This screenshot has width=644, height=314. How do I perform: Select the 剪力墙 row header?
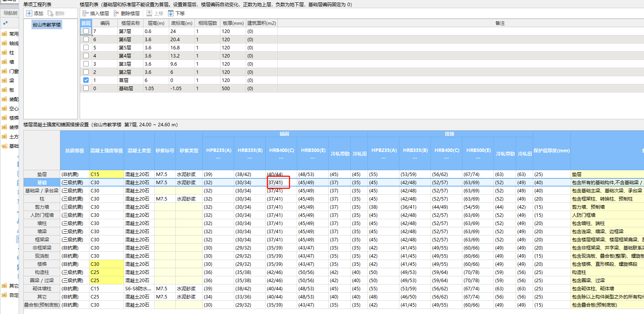42,207
